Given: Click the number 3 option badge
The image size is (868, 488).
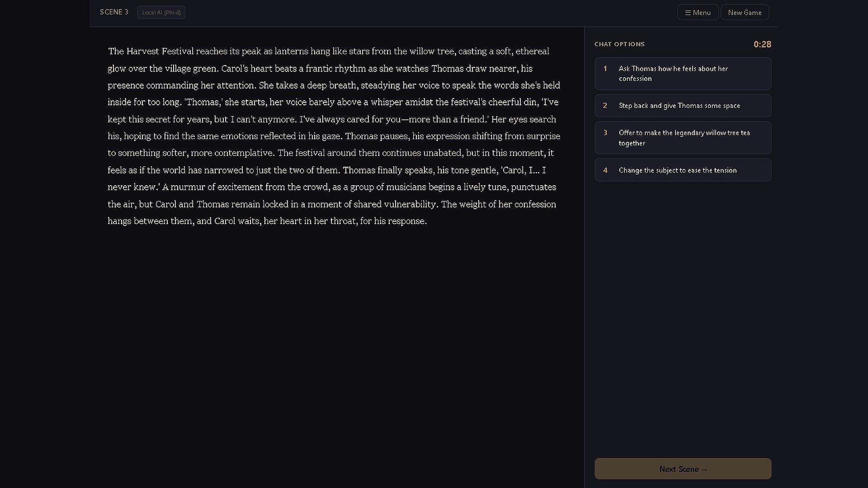Looking at the screenshot, I should (605, 133).
